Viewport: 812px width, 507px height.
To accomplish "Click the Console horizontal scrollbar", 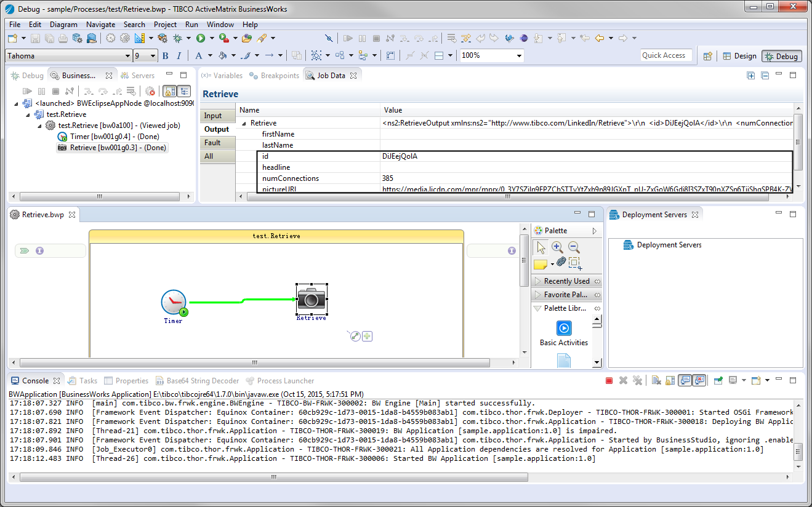I will pyautogui.click(x=273, y=477).
